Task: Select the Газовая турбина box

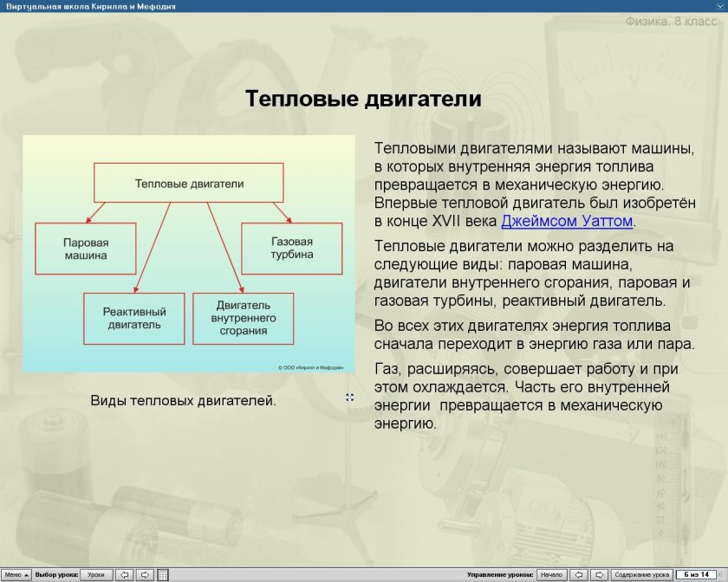Action: [x=290, y=248]
